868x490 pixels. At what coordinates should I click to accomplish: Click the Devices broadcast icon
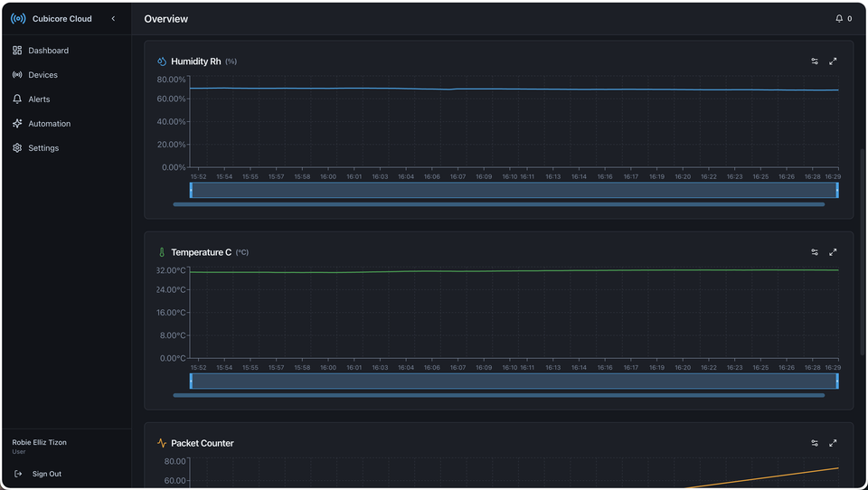tap(17, 75)
